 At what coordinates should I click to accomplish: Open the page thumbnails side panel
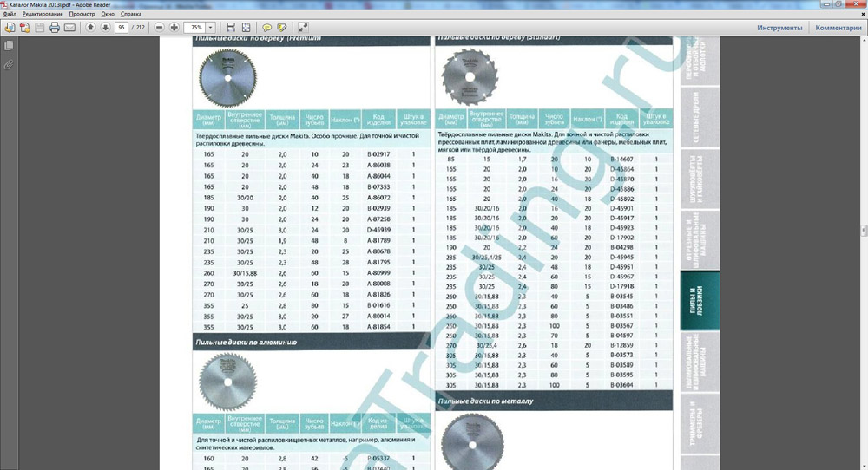9,45
